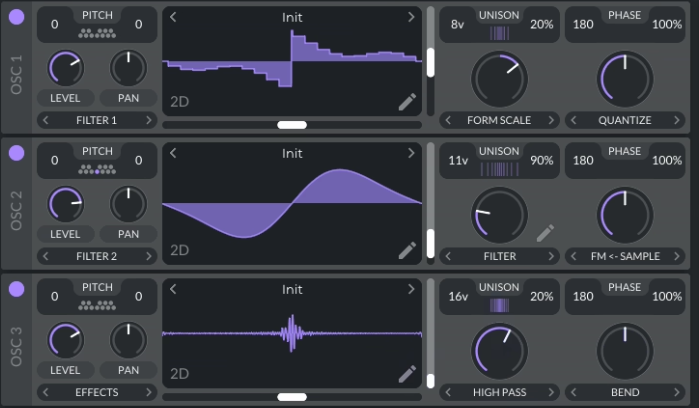699x408 pixels.
Task: Toggle the OSC 2 power button
Action: coord(16,153)
